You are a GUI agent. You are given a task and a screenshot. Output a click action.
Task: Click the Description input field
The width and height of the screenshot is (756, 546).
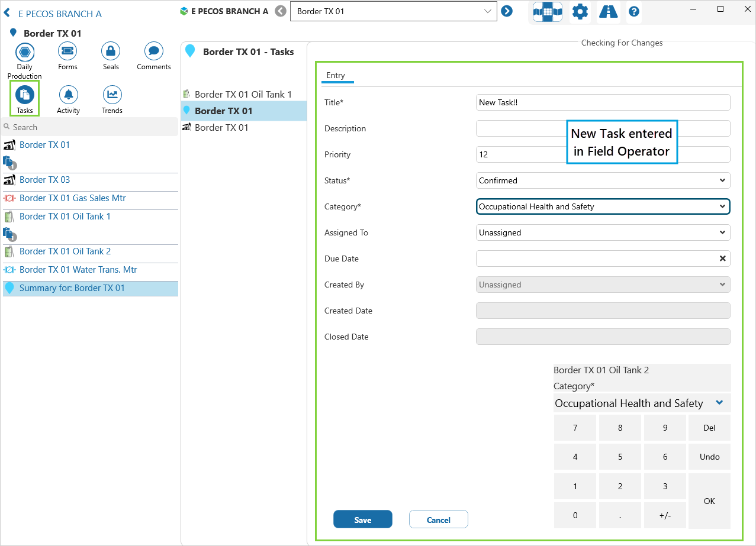[x=603, y=128]
